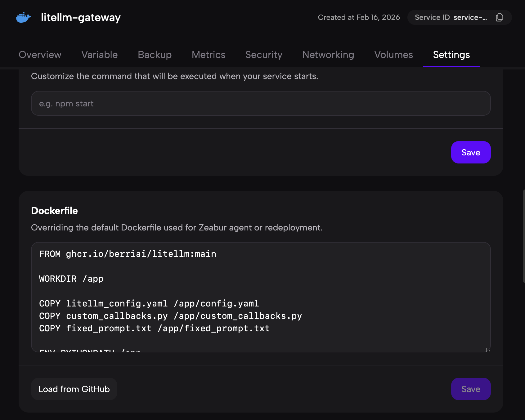Click 'Overriding the default Dockerfile' description text
The height and width of the screenshot is (420, 525).
tap(177, 227)
